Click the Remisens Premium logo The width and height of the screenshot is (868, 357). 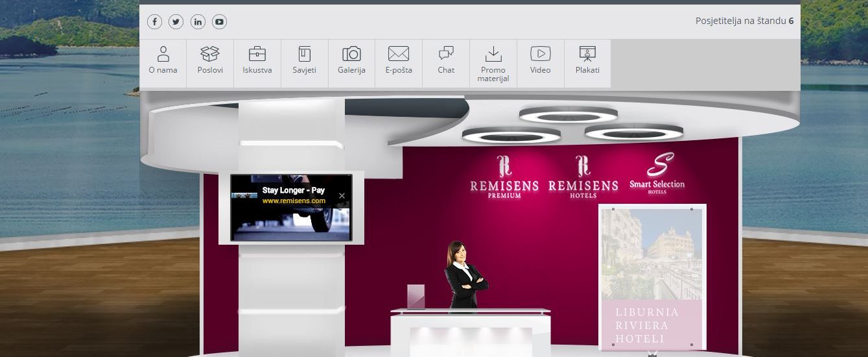[504, 177]
